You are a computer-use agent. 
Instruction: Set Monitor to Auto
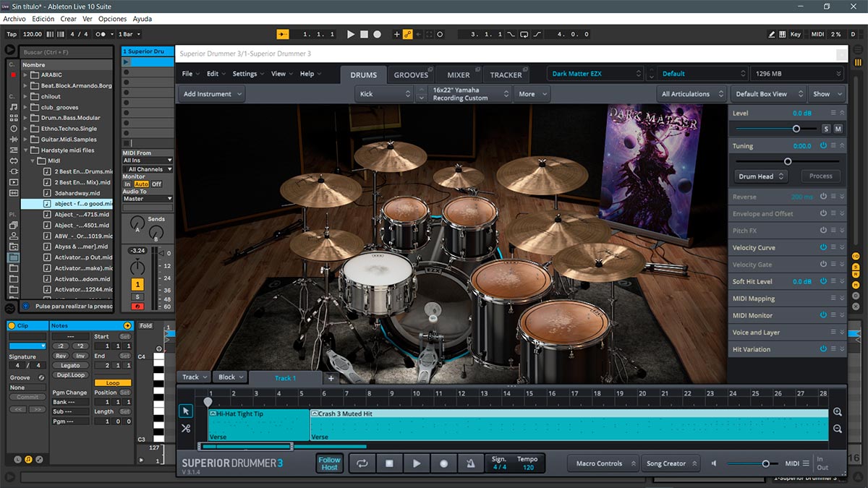[141, 184]
